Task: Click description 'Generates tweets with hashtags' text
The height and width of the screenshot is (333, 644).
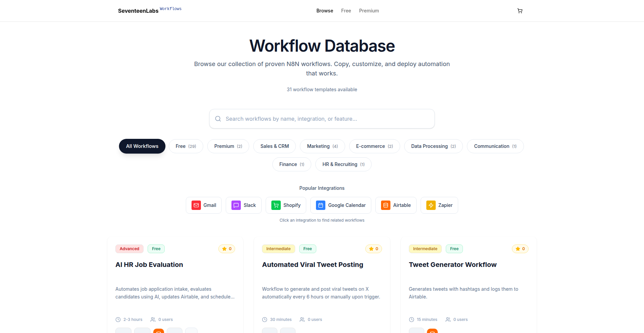Action: [464, 293]
